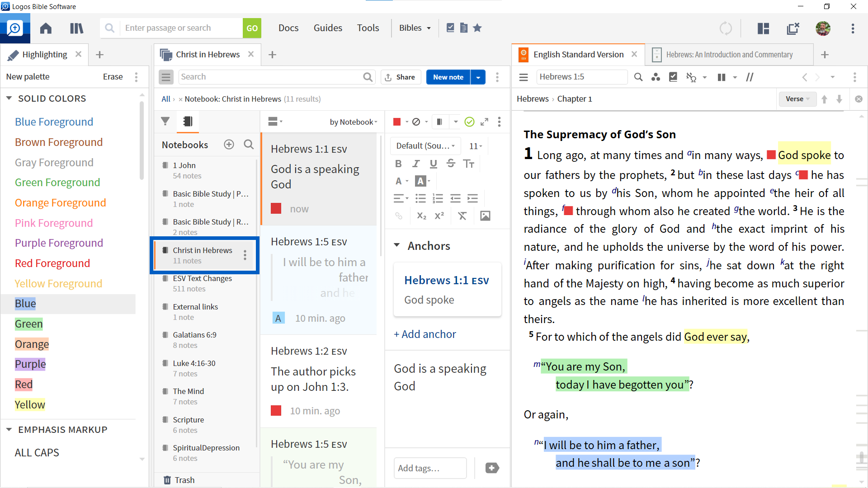Search inside the ESV resource
This screenshot has width=868, height=488.
coord(638,77)
